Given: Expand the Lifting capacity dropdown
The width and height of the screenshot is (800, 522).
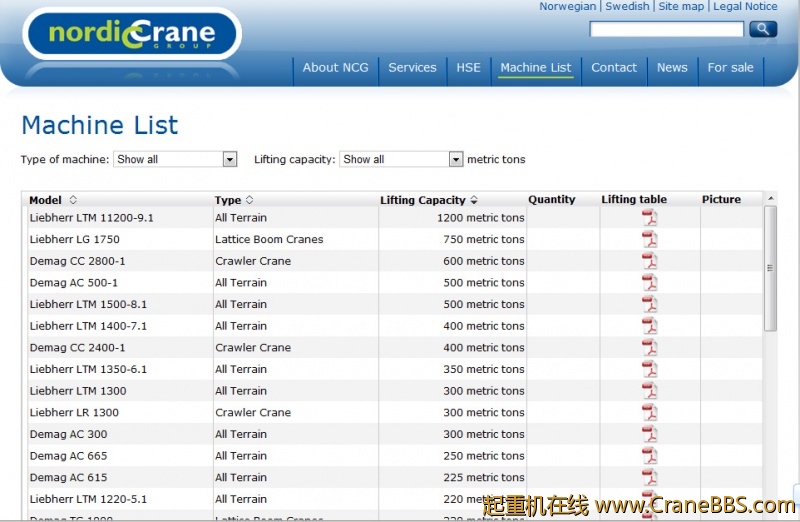Looking at the screenshot, I should click(x=456, y=159).
